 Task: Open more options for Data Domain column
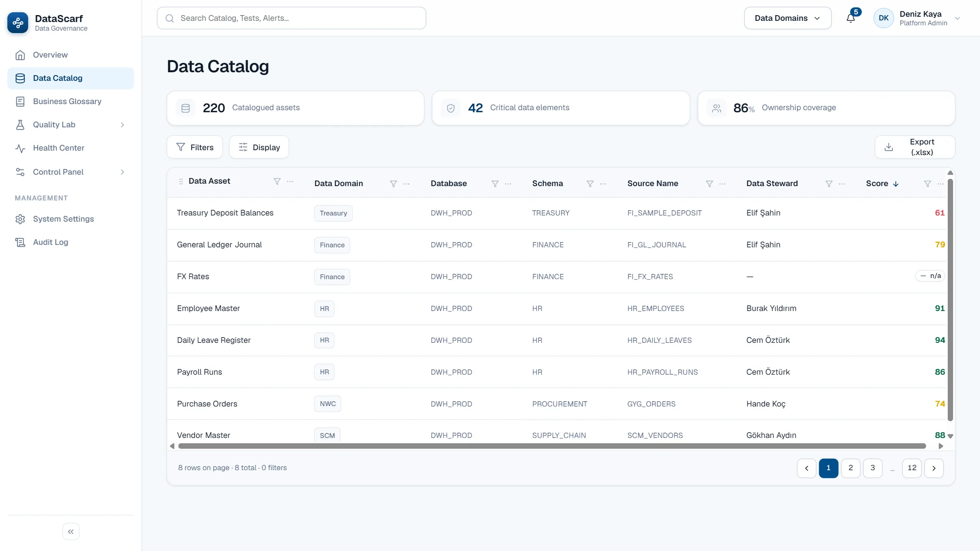tap(406, 184)
